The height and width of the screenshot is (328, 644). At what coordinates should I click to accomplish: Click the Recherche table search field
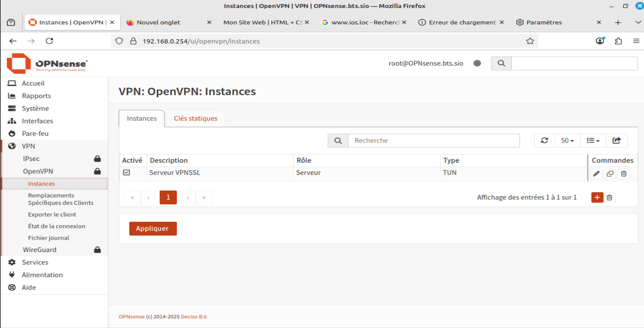tap(434, 141)
